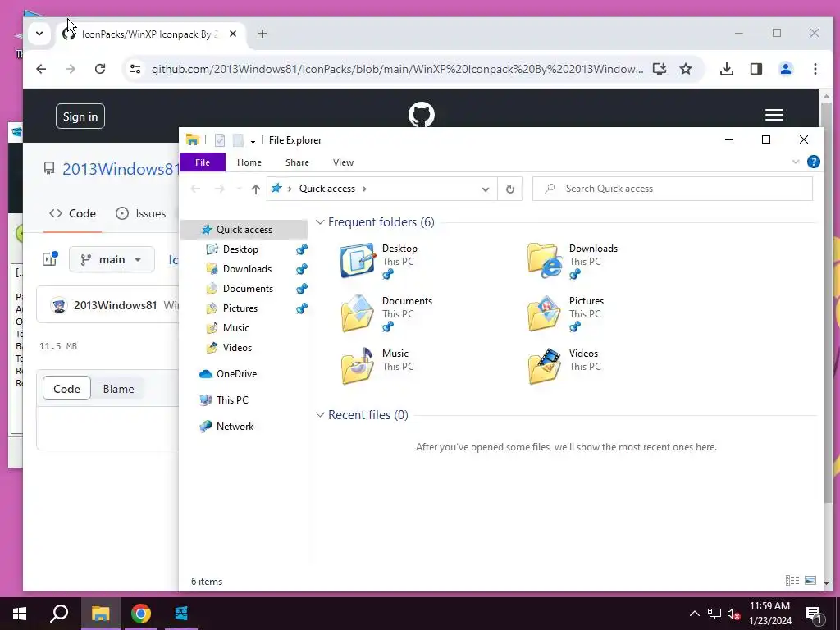Image resolution: width=840 pixels, height=630 pixels.
Task: Open the 2013Windows81 commit author link
Action: click(x=115, y=305)
